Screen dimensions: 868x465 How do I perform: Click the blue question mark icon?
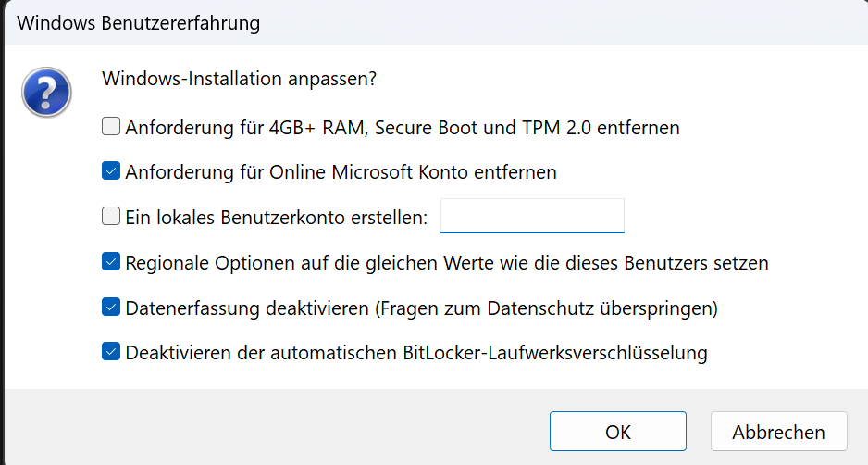point(46,92)
